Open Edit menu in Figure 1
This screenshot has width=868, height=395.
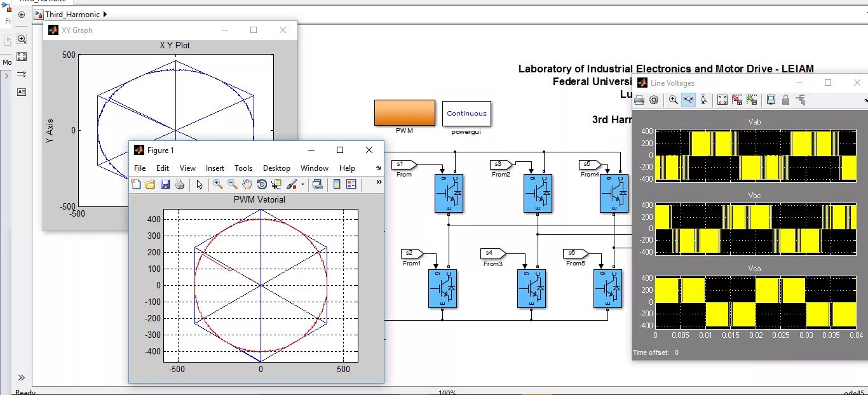click(163, 168)
